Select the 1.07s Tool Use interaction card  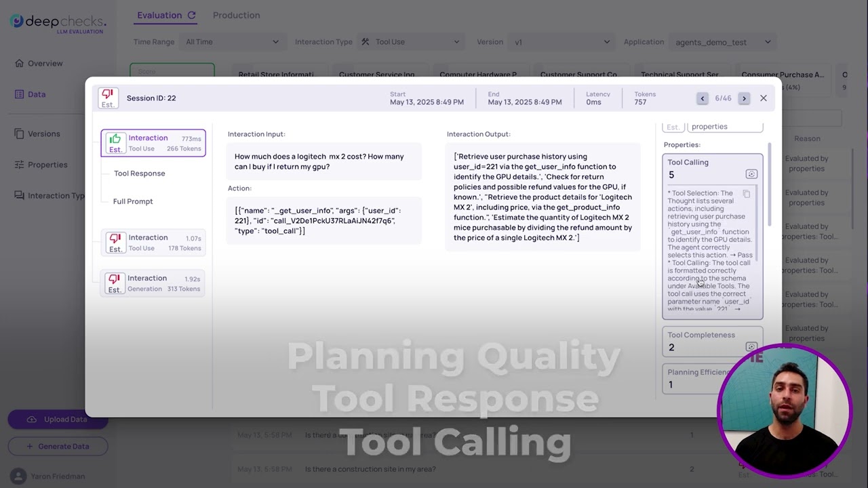point(153,243)
